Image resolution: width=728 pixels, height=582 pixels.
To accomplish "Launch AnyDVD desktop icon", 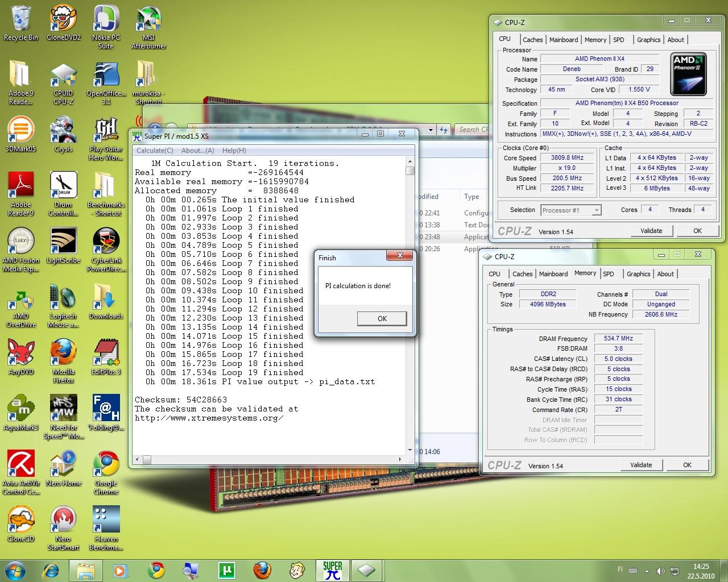I will click(x=21, y=357).
